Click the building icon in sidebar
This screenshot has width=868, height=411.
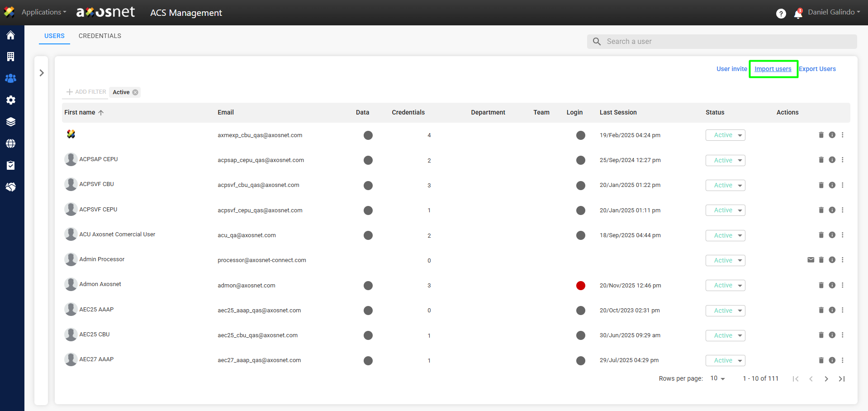(x=11, y=57)
